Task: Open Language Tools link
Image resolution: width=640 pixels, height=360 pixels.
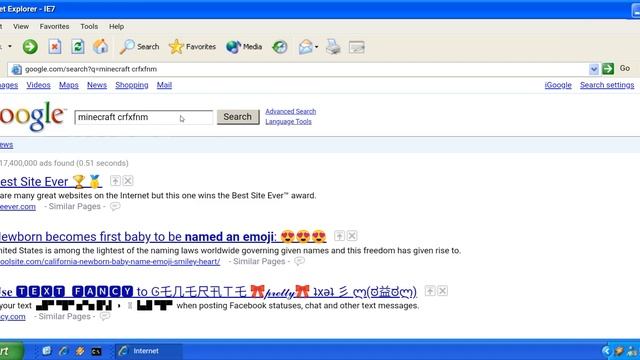Action: (x=288, y=122)
